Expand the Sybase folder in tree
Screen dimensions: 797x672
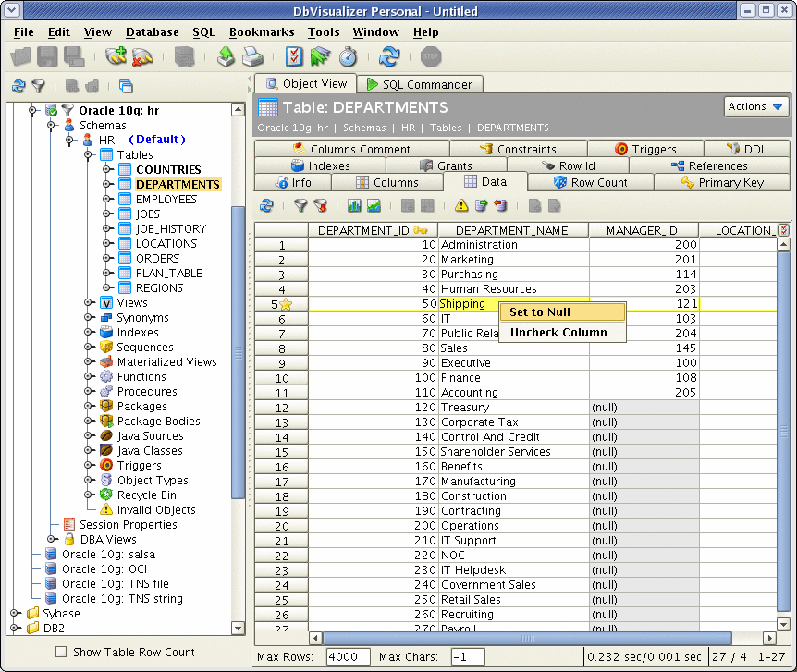click(15, 613)
